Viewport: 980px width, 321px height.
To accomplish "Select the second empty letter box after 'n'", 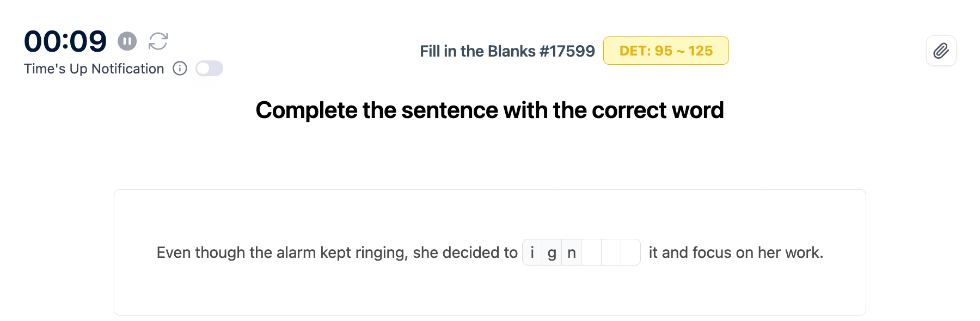I will [x=611, y=252].
